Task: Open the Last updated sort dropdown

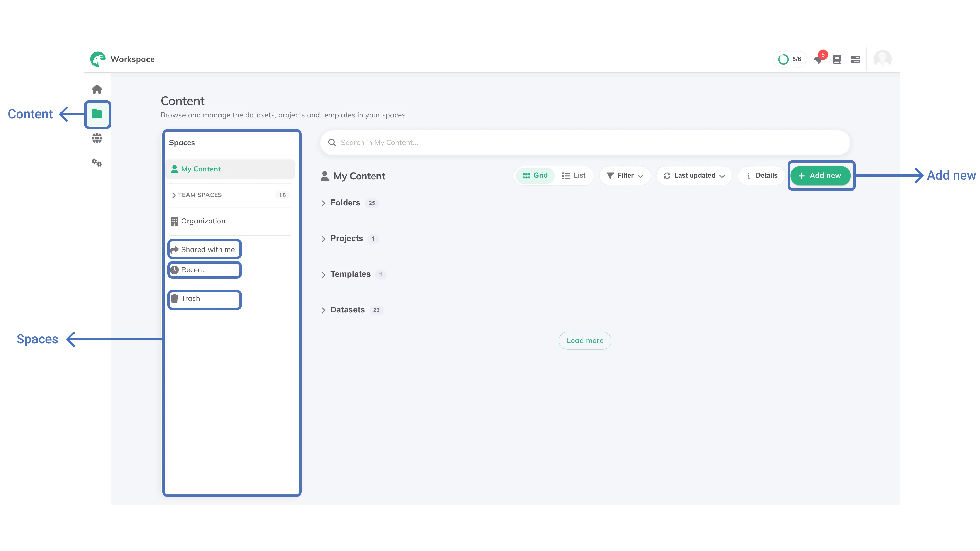Action: (x=694, y=175)
